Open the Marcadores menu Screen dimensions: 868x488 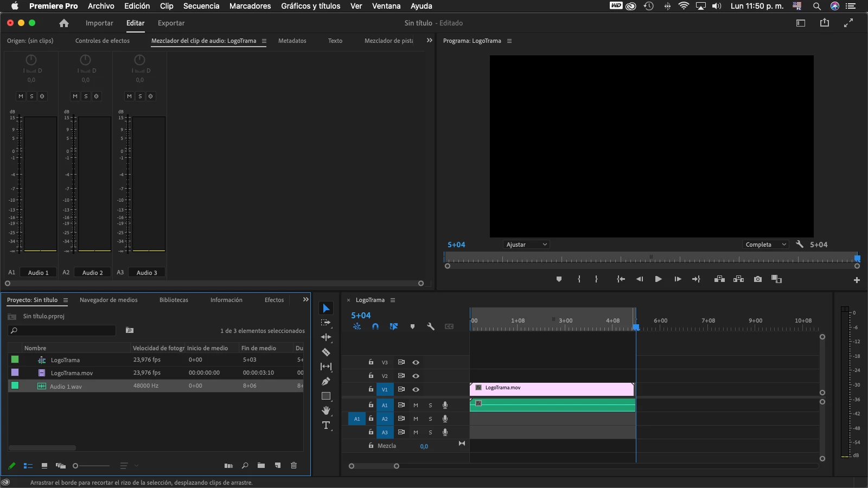pos(250,6)
